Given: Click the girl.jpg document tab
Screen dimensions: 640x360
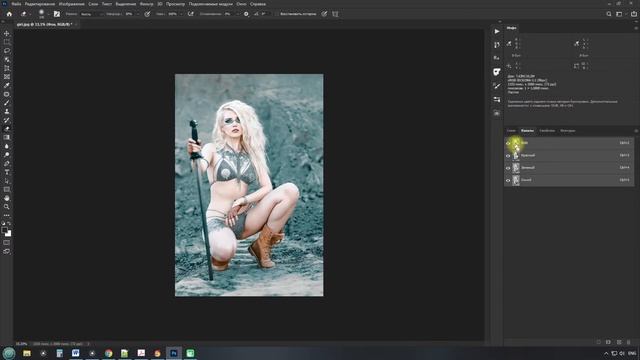Looking at the screenshot, I should tap(44, 24).
